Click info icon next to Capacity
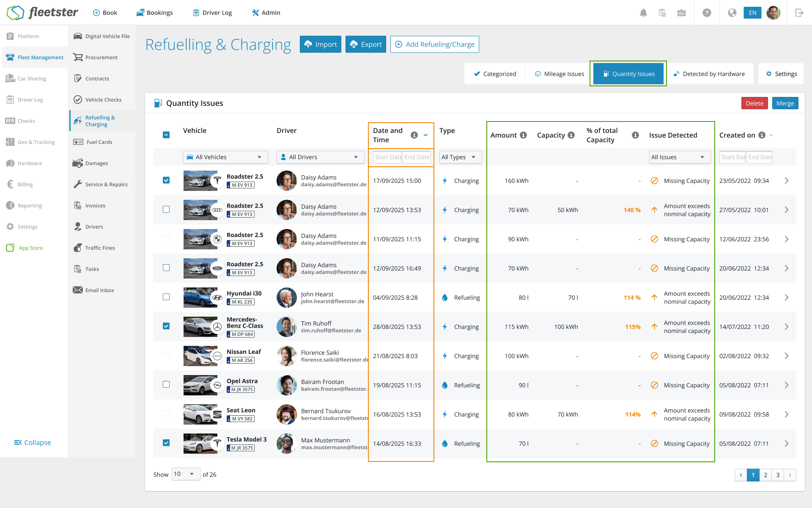 click(x=571, y=135)
